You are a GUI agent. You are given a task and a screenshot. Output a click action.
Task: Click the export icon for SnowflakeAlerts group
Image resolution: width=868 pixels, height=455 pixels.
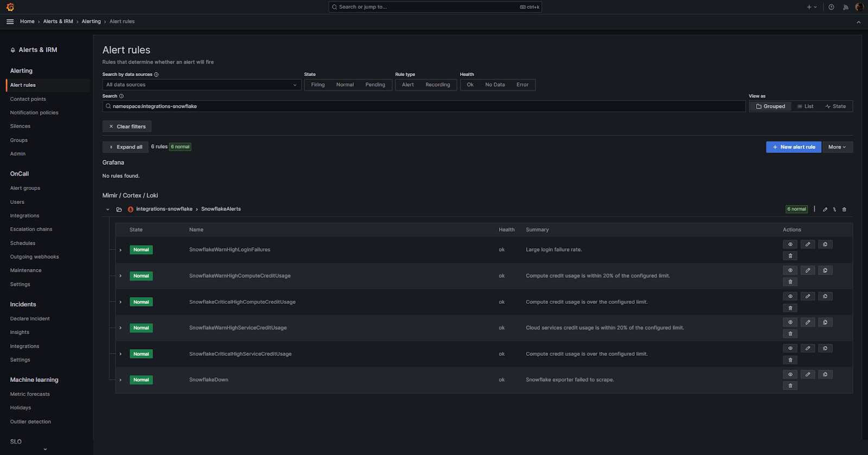point(834,209)
